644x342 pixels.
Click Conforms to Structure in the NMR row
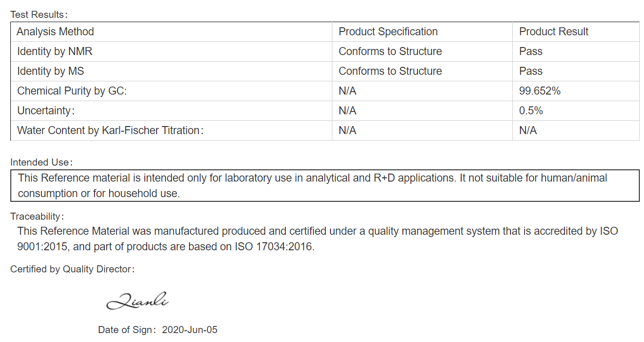click(x=390, y=51)
